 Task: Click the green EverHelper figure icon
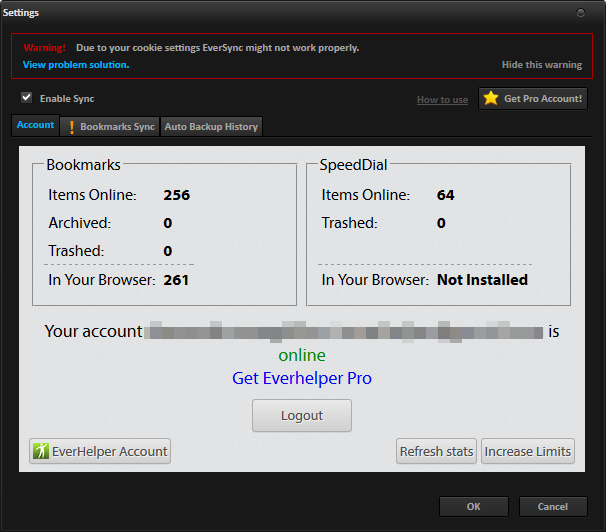[41, 451]
